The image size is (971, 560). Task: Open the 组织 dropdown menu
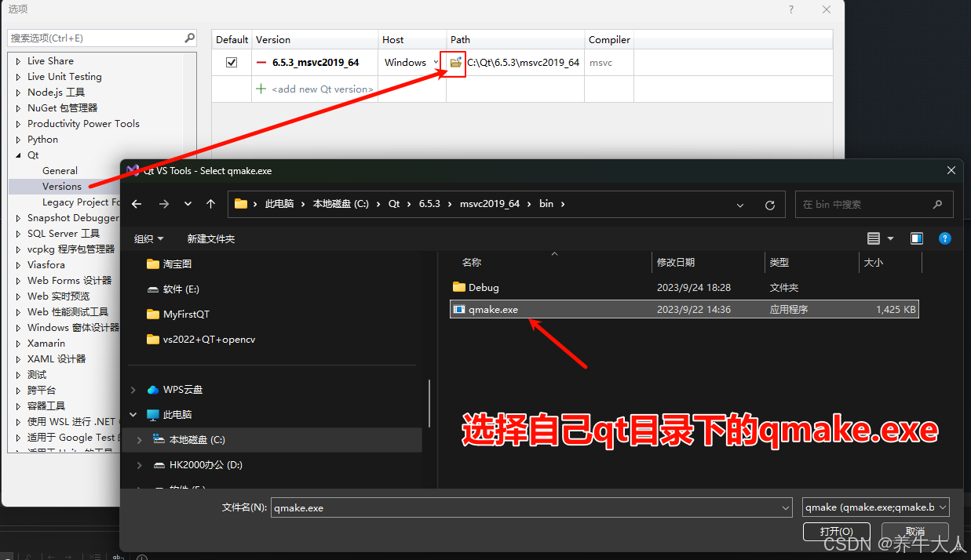(x=149, y=238)
